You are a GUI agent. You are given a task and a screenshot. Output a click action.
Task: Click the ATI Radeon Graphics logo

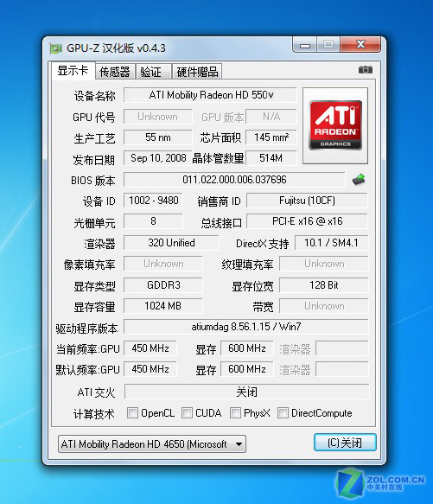click(x=335, y=125)
